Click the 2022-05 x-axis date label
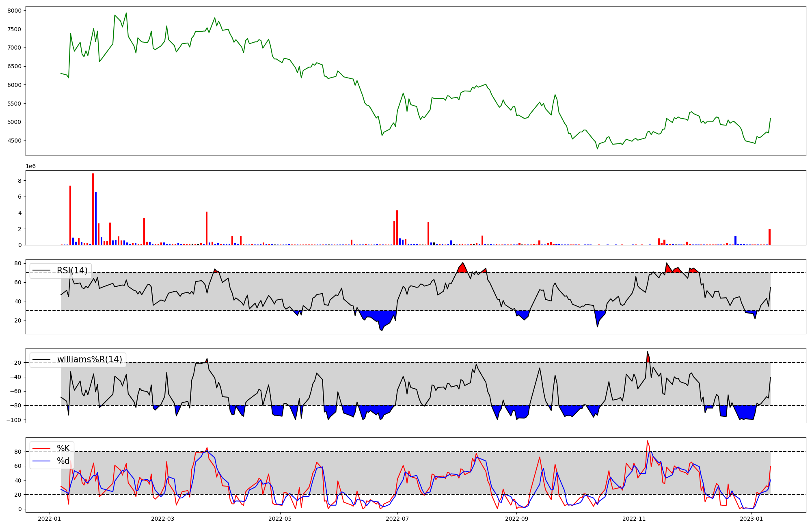This screenshot has height=528, width=812. click(280, 519)
